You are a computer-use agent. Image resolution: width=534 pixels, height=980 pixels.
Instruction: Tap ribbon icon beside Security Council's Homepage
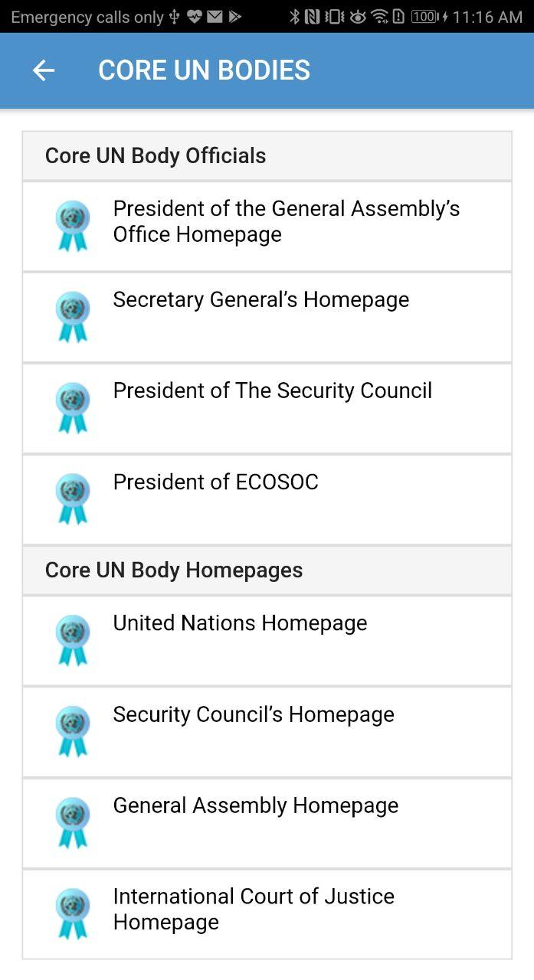coord(73,731)
